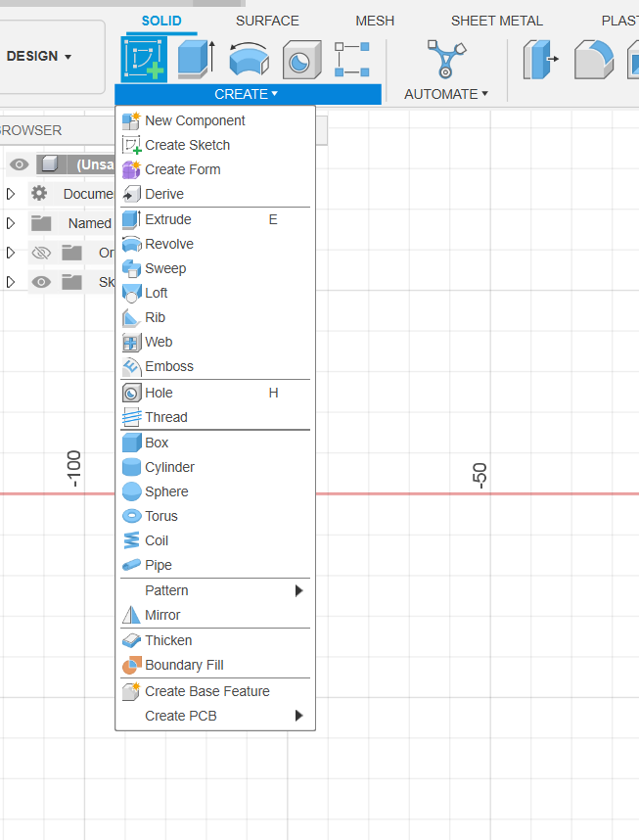Click the rectangular pattern toolbar icon

(352, 60)
